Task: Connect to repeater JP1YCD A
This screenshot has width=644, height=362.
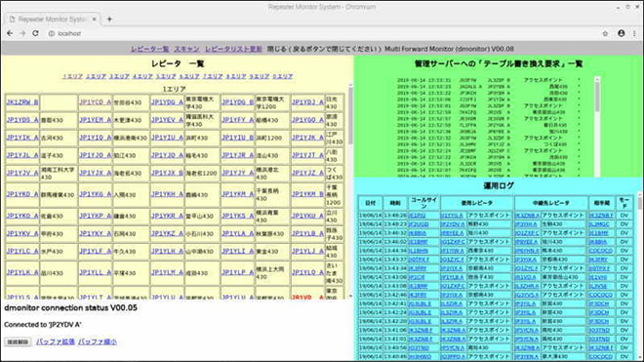Action: click(96, 101)
